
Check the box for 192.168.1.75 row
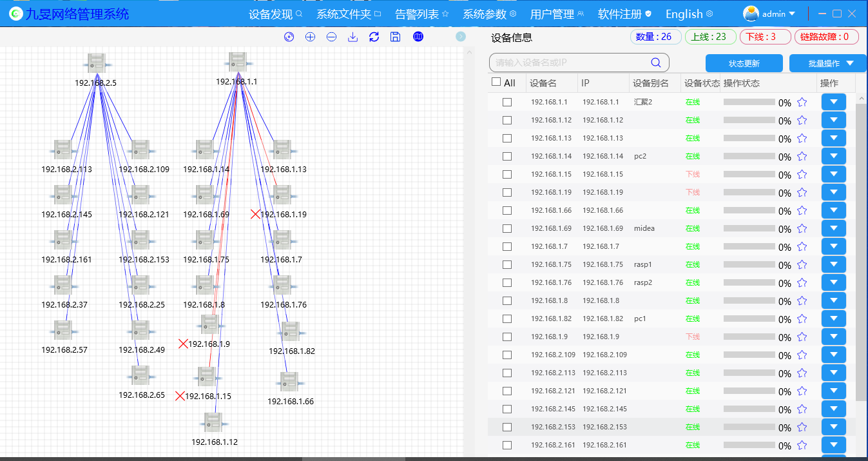507,264
